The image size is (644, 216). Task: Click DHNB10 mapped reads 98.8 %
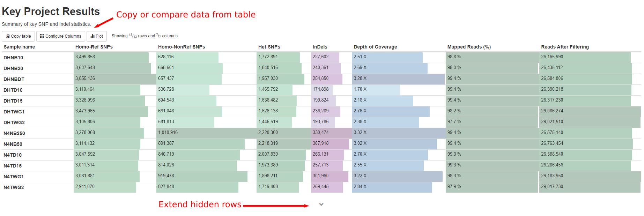[454, 57]
